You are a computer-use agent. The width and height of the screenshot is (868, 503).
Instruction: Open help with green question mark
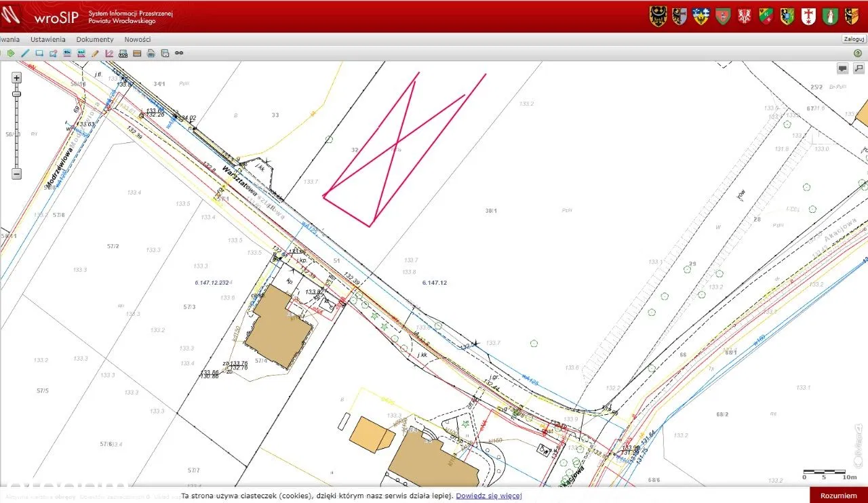[857, 53]
